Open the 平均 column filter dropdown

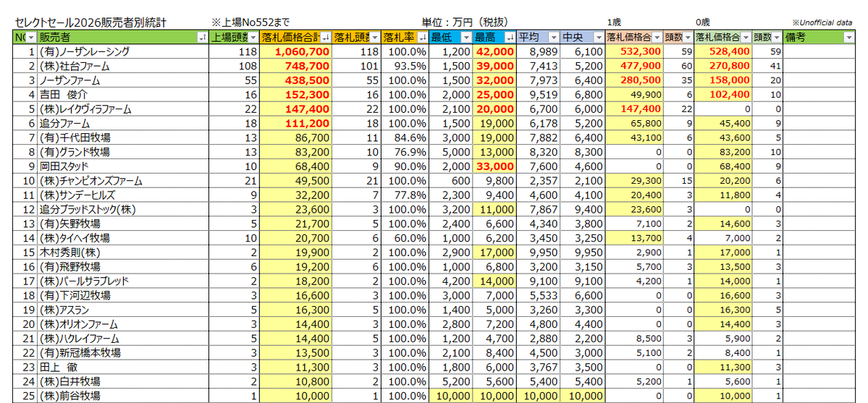554,37
